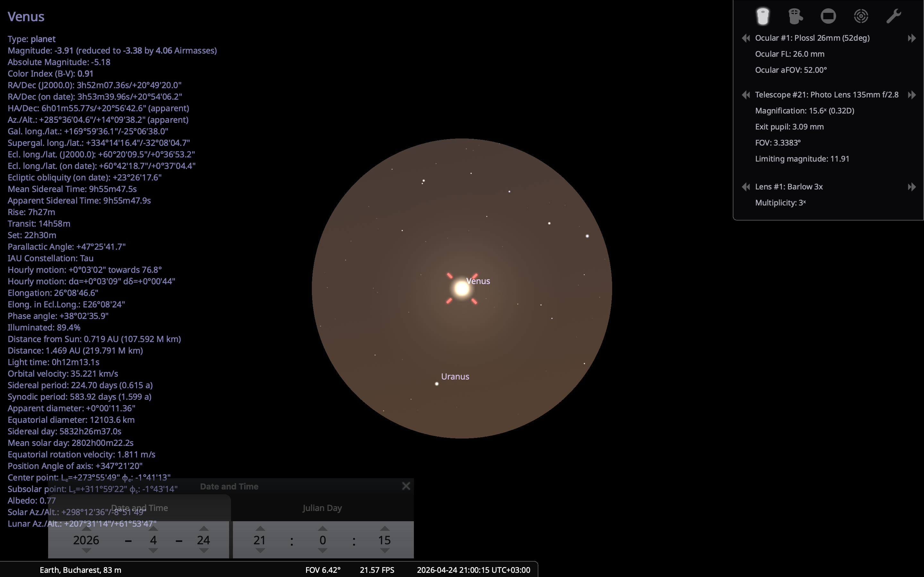Open the Julian Day tab

(x=322, y=508)
